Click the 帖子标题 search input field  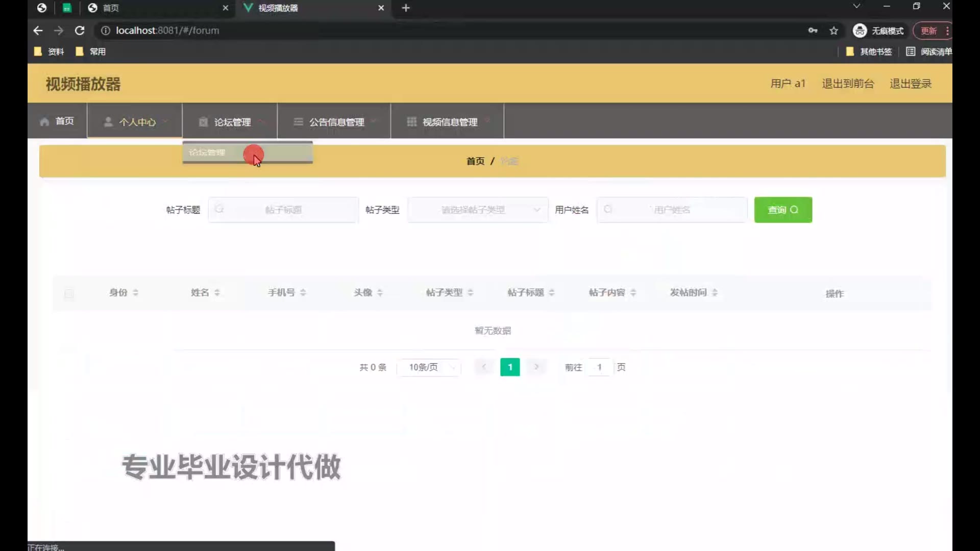coord(283,210)
